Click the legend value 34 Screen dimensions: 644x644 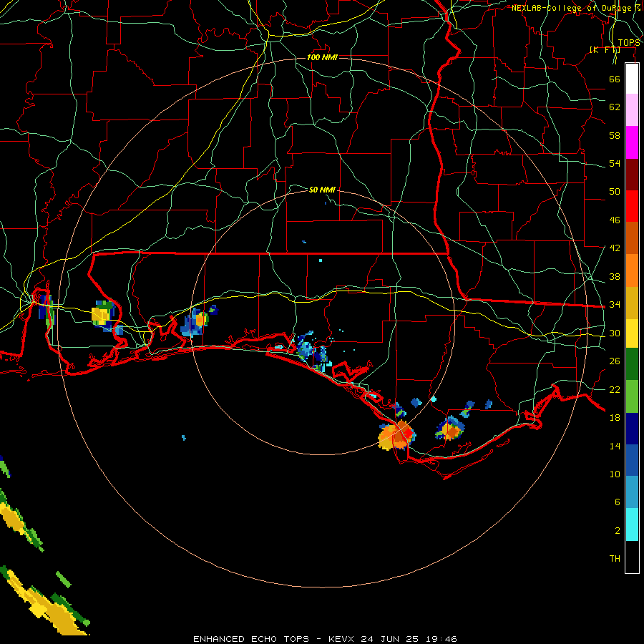pyautogui.click(x=615, y=305)
